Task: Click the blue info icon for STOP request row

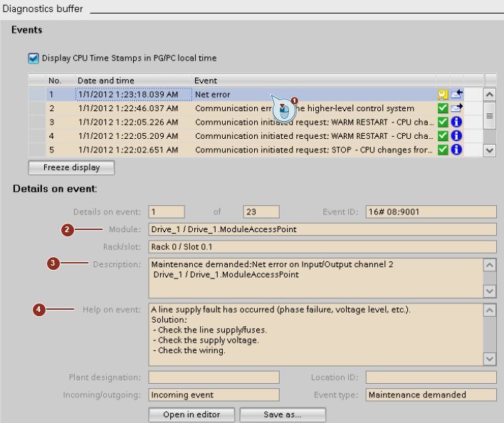Action: pos(456,150)
